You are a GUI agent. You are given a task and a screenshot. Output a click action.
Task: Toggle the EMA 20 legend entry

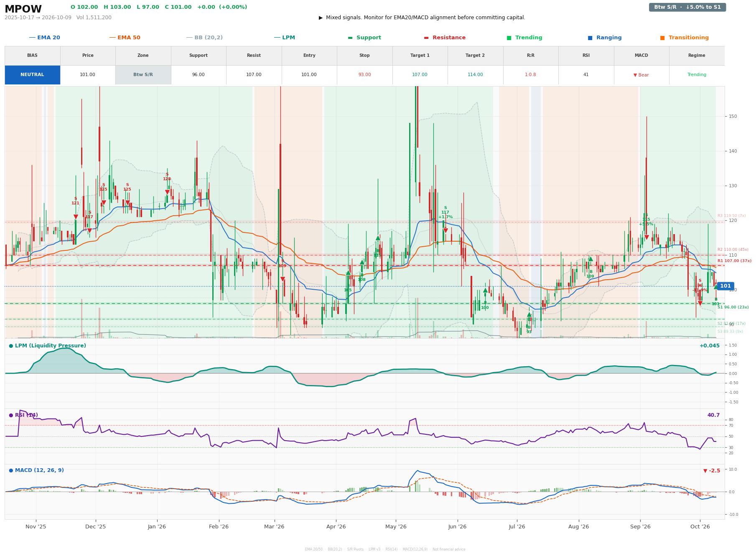click(44, 38)
